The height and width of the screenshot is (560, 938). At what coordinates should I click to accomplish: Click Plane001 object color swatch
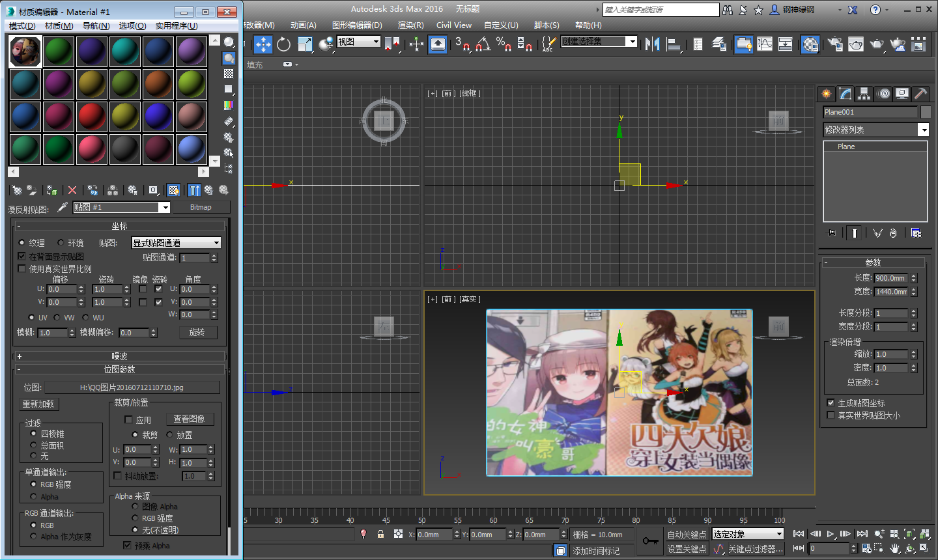(x=926, y=112)
